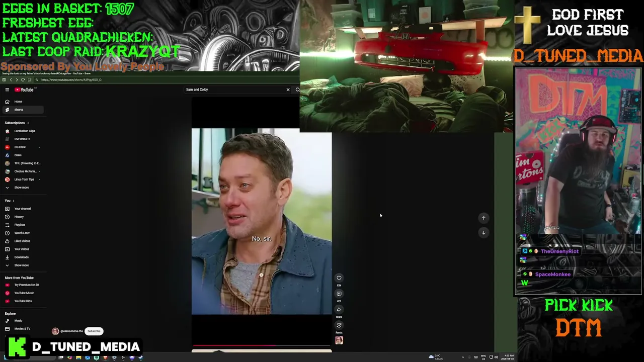Open the OG Crew subscription
This screenshot has width=644, height=362.
tap(23, 147)
